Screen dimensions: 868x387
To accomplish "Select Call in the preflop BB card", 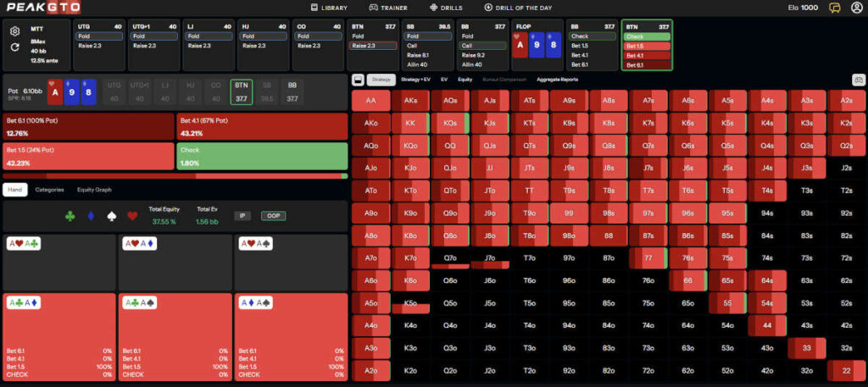I will pos(482,46).
